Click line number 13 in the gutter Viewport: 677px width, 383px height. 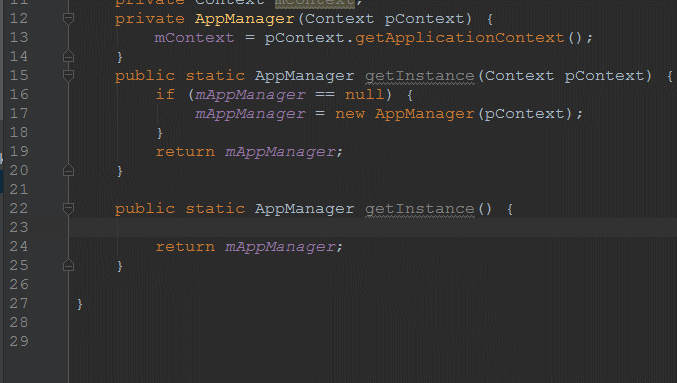(x=19, y=38)
